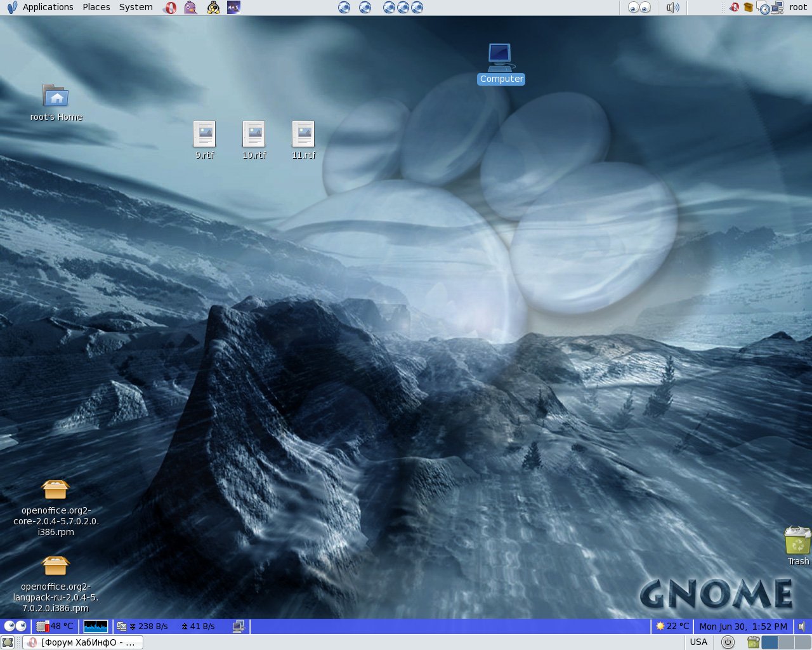This screenshot has width=812, height=650.
Task: Select the 10.rtf file on desktop
Action: coord(254,134)
